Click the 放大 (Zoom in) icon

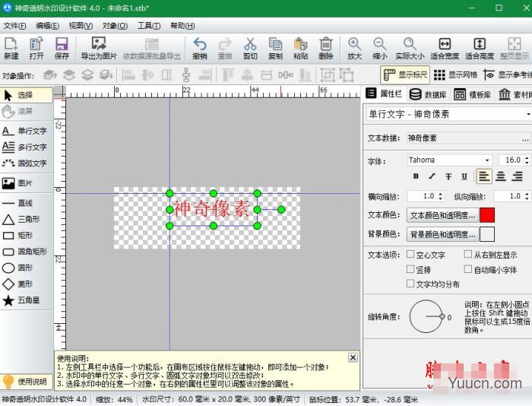355,49
